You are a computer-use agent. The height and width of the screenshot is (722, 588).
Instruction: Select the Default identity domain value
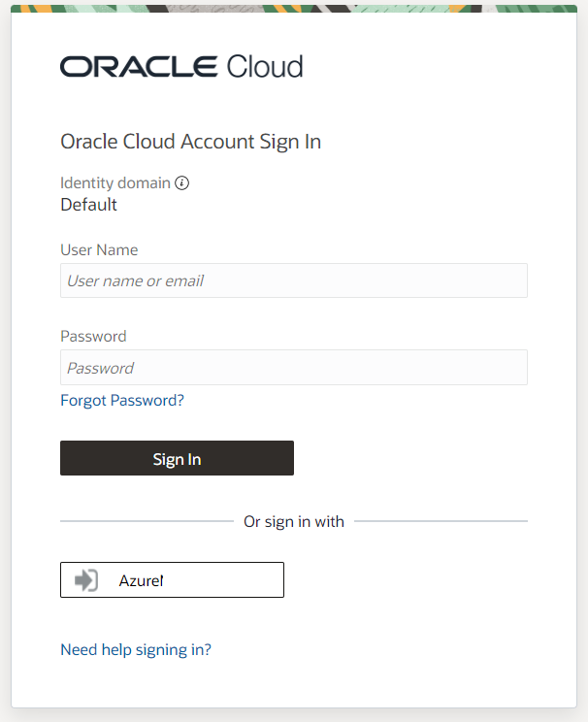tap(88, 205)
